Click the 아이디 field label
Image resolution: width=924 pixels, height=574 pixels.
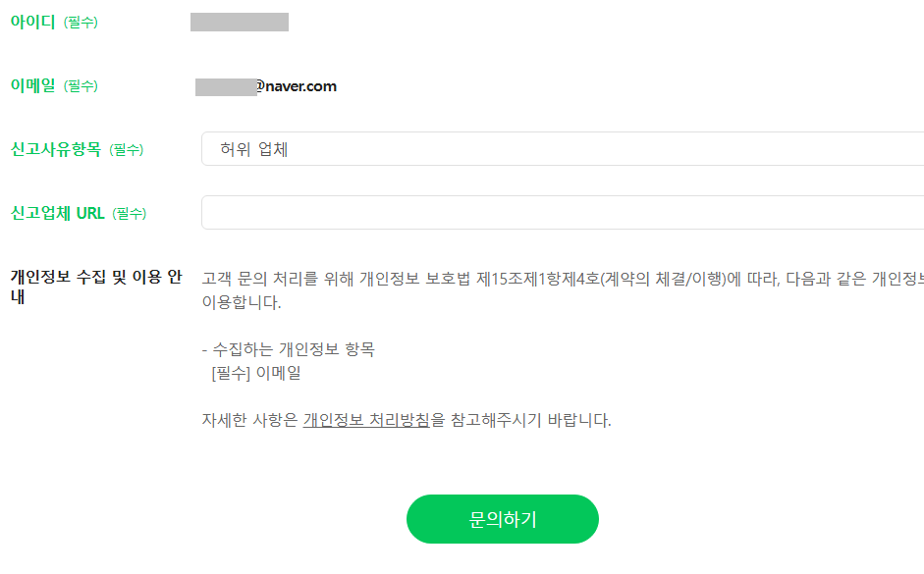click(x=33, y=23)
